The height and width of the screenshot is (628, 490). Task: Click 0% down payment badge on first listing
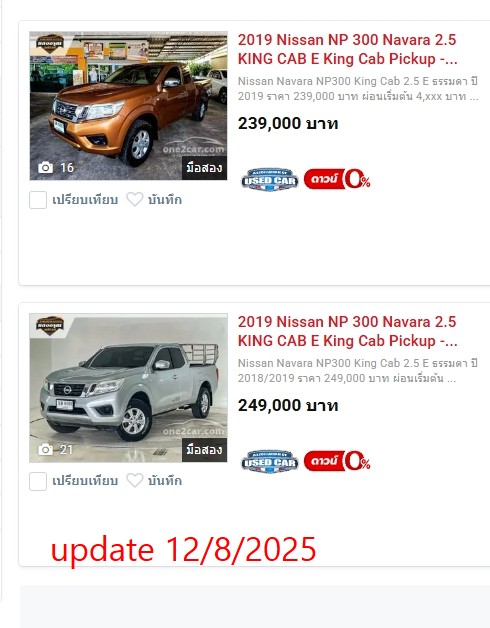(337, 179)
